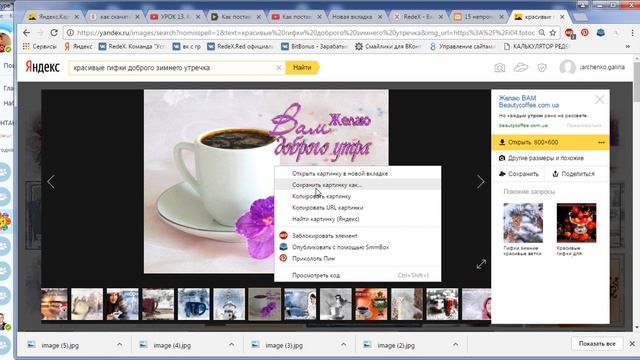The height and width of the screenshot is (360, 640).
Task: Click the zoom magnifier icon in the address bar
Action: tap(542, 33)
